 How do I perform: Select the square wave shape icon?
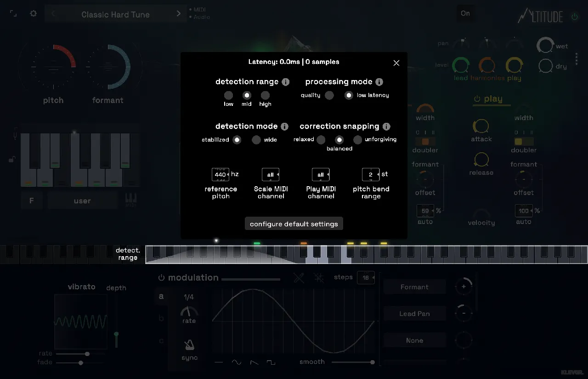(271, 362)
